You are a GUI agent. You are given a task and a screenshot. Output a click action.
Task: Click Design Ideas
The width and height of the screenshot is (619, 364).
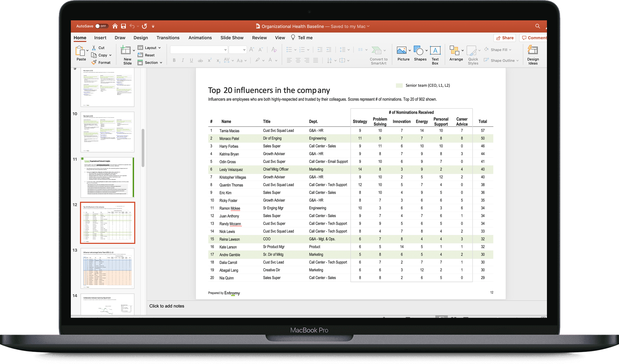click(533, 55)
